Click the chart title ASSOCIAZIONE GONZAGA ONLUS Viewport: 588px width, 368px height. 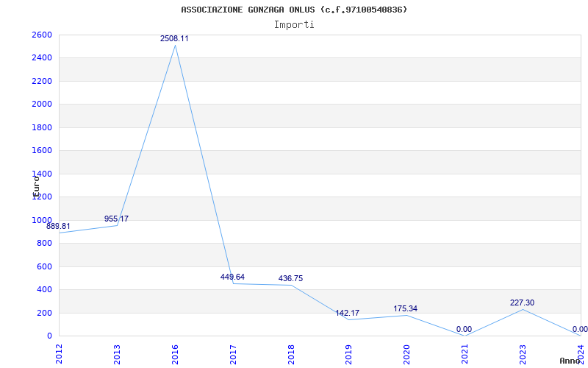(294, 10)
